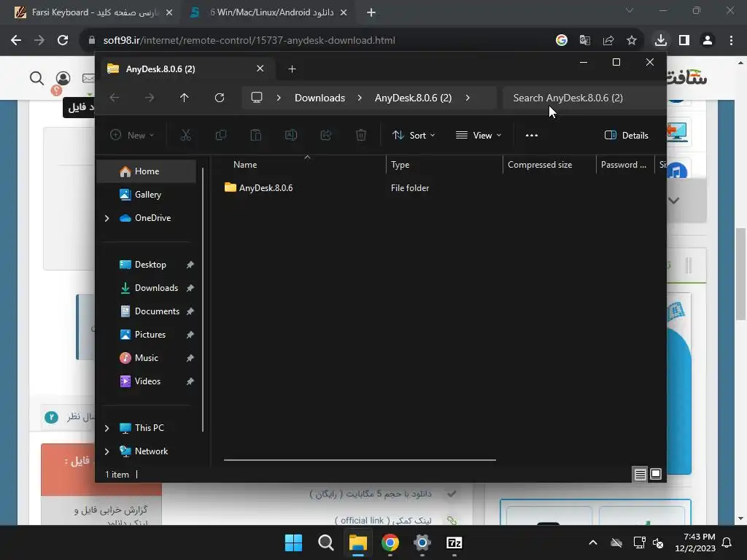Expand the This PC tree node
Screen dimensions: 747x560
pyautogui.click(x=107, y=428)
